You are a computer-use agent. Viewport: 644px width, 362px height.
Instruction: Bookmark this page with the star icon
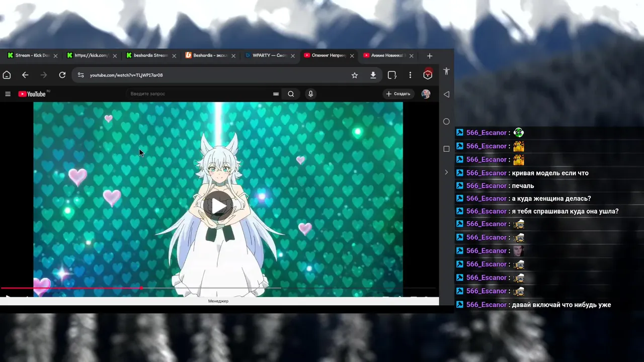tap(355, 75)
